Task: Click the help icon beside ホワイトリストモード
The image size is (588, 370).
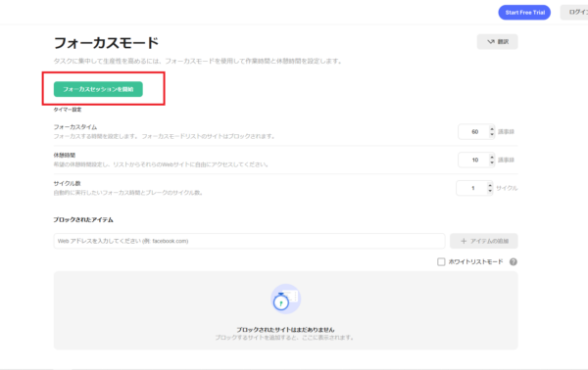Action: click(x=513, y=261)
